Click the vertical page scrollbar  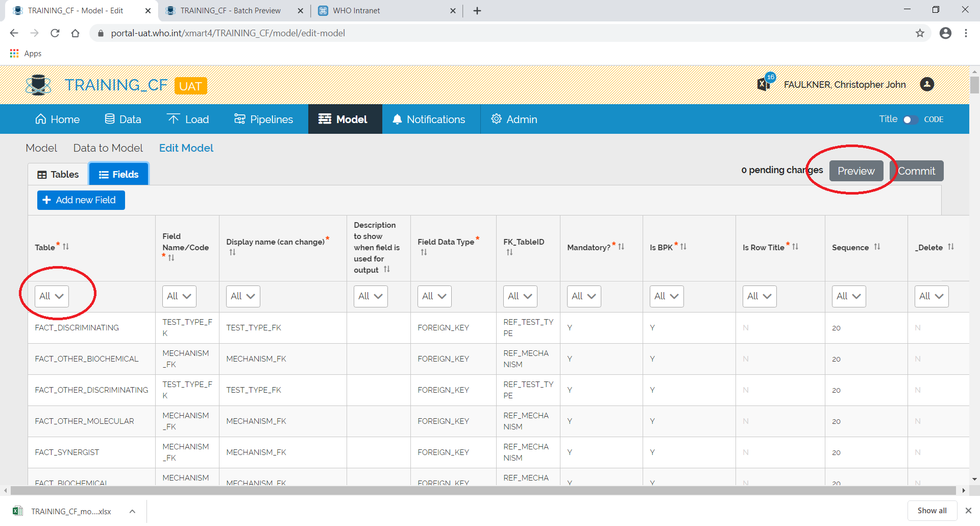coord(974,84)
